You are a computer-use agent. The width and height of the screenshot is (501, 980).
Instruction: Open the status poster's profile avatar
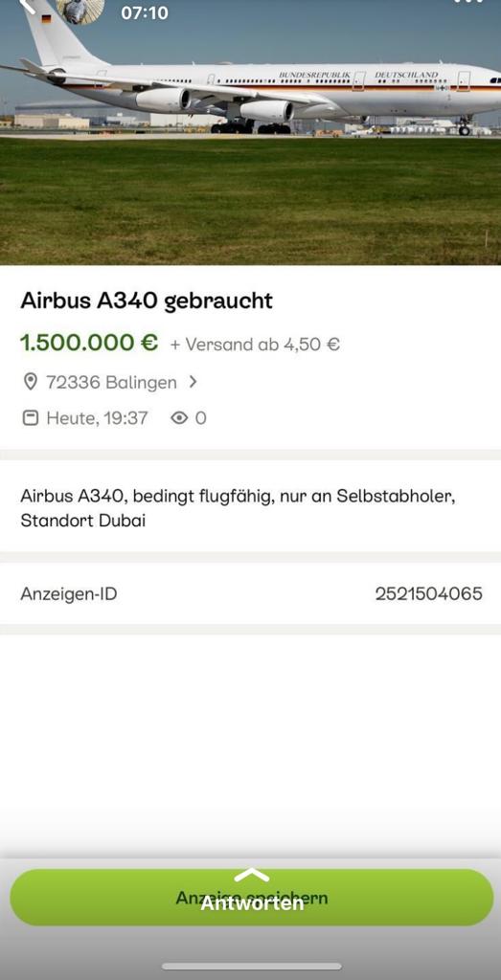[80, 11]
